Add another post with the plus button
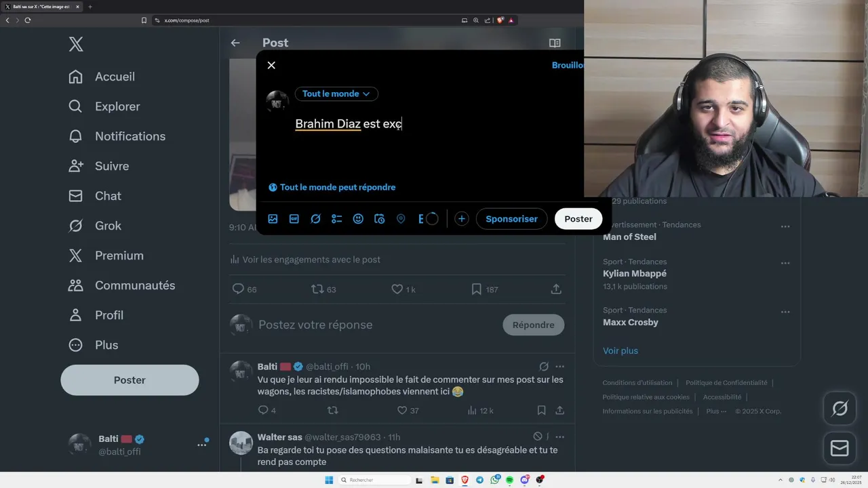 tap(462, 219)
